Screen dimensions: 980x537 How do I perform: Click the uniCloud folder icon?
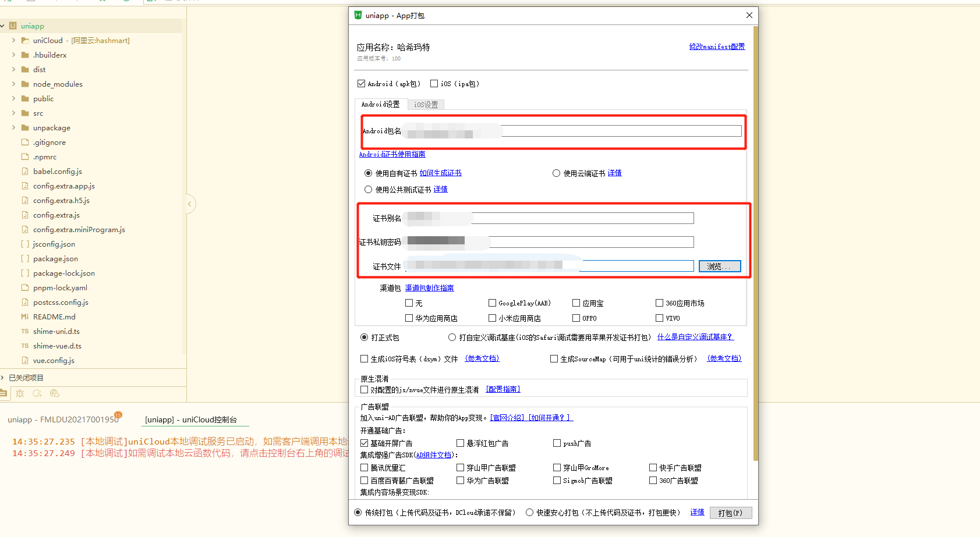pyautogui.click(x=25, y=41)
